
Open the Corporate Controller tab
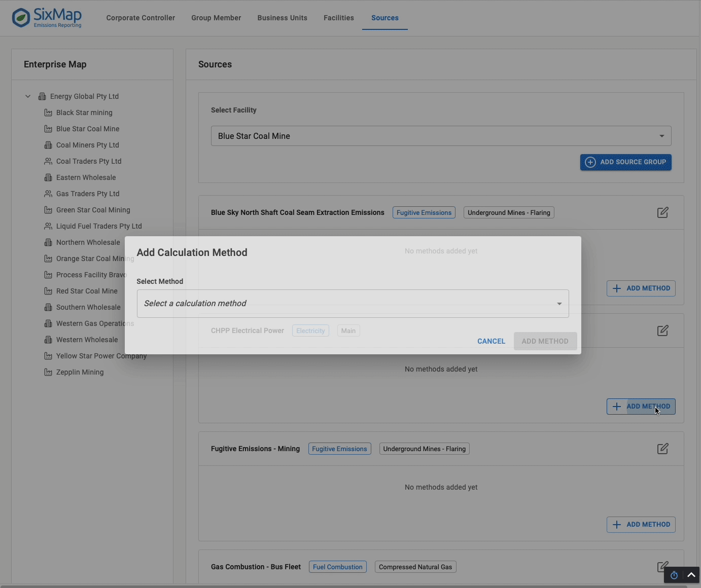141,18
